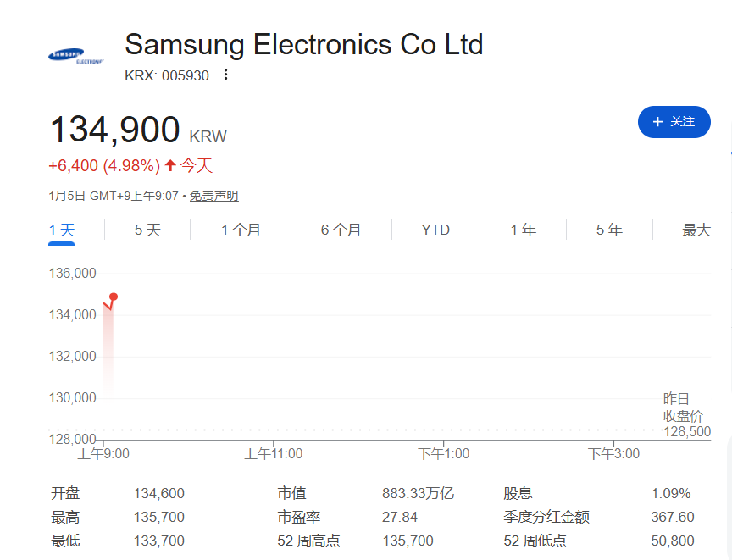Switch to the 5 天 tab

[147, 230]
